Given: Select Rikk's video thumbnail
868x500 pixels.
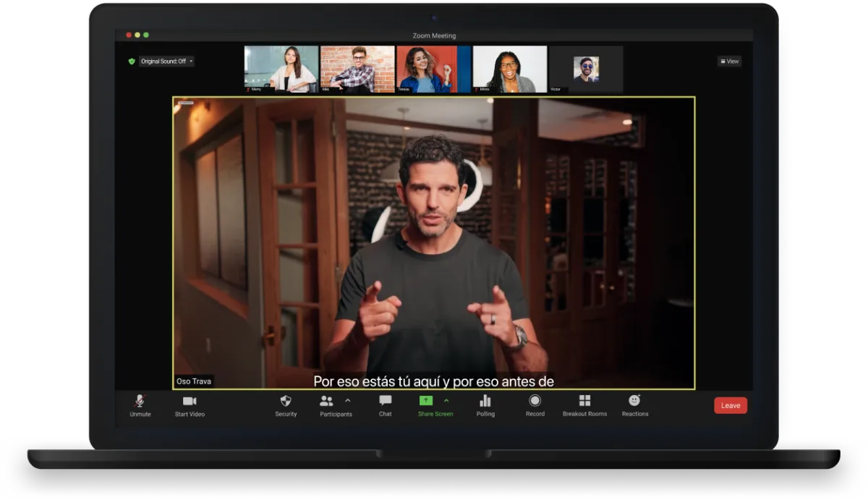Looking at the screenshot, I should [x=357, y=69].
